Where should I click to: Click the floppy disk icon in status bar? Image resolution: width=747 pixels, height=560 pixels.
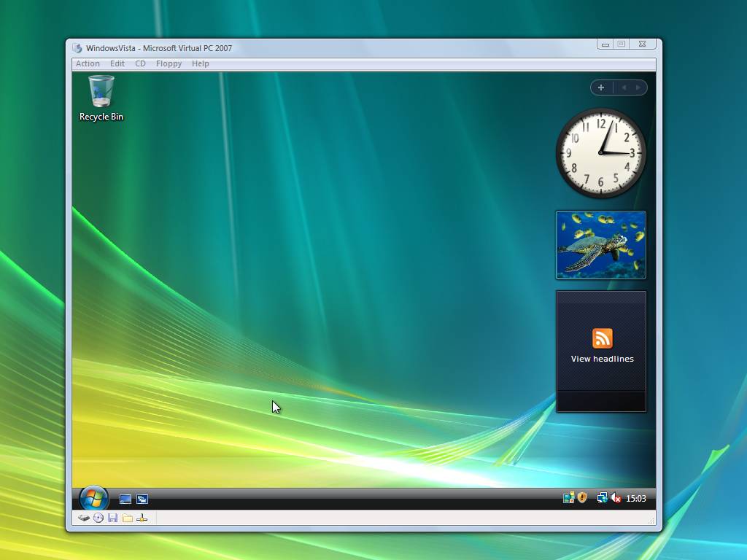point(112,518)
